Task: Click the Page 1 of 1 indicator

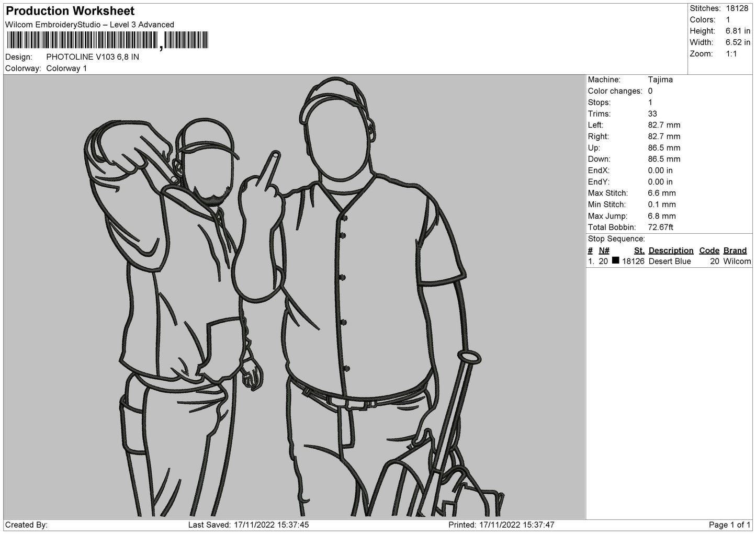Action: (x=729, y=525)
